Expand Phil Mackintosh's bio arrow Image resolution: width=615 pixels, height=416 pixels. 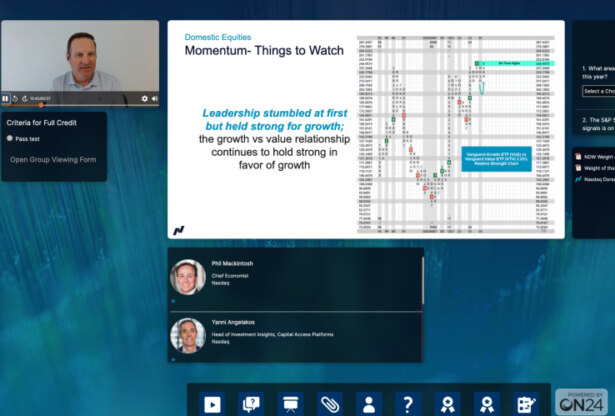pos(173,301)
